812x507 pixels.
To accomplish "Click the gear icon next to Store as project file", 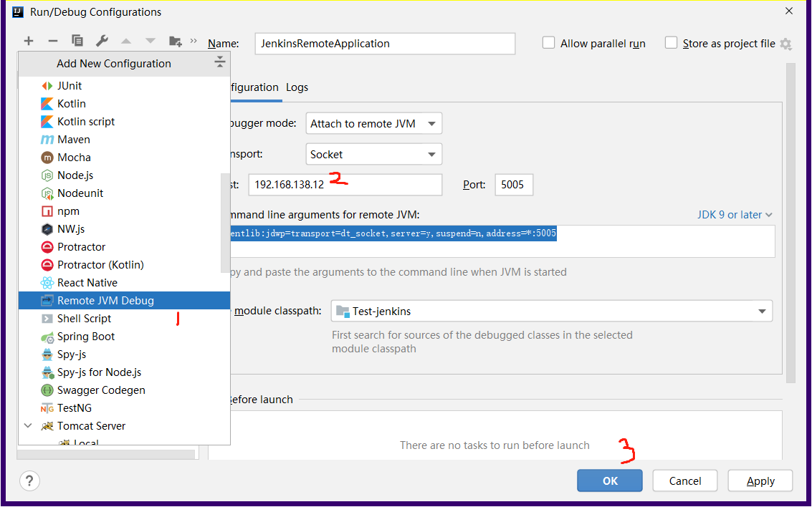I will pyautogui.click(x=785, y=44).
